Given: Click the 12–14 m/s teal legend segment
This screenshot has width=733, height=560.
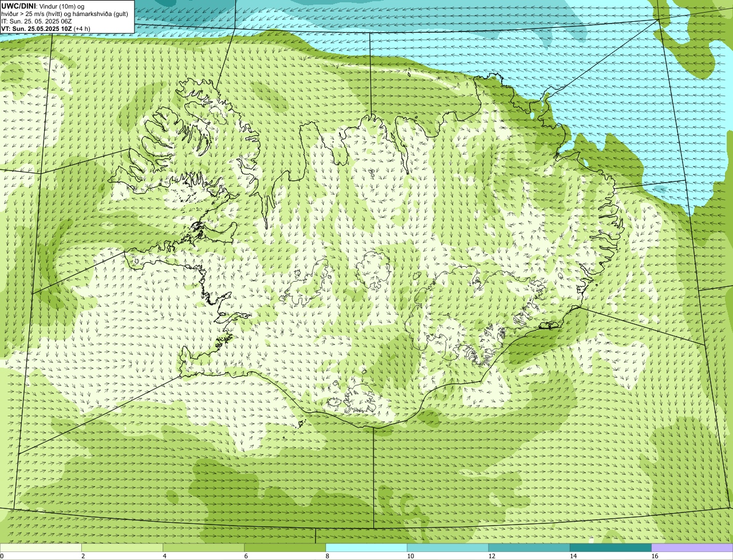Looking at the screenshot, I should [529, 548].
